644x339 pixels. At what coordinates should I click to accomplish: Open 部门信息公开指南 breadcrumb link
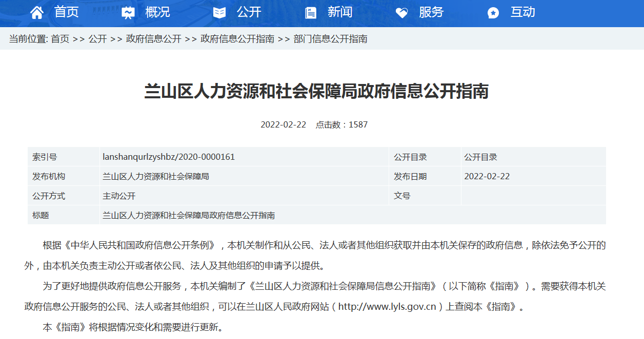[x=331, y=39]
